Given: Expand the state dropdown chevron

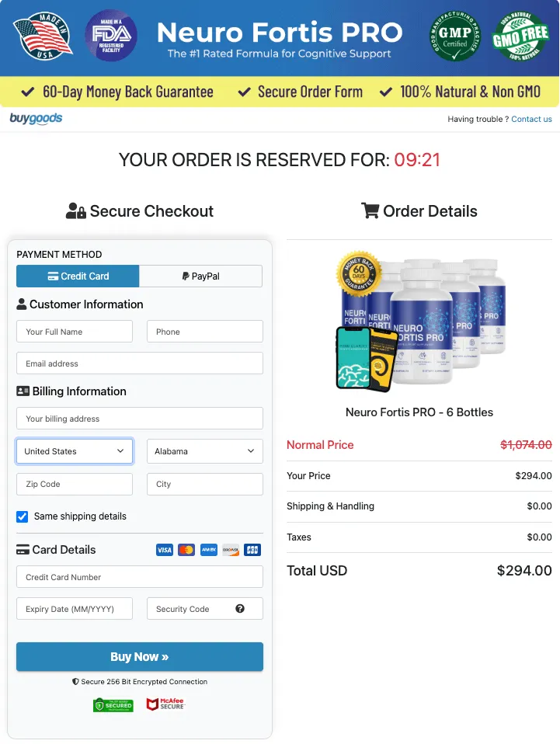Looking at the screenshot, I should click(251, 451).
